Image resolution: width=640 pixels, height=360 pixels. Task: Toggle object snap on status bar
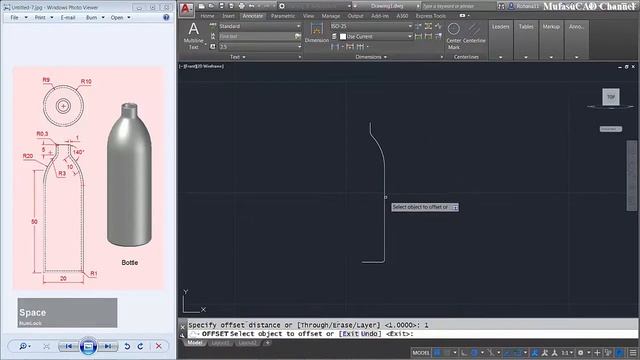518,352
